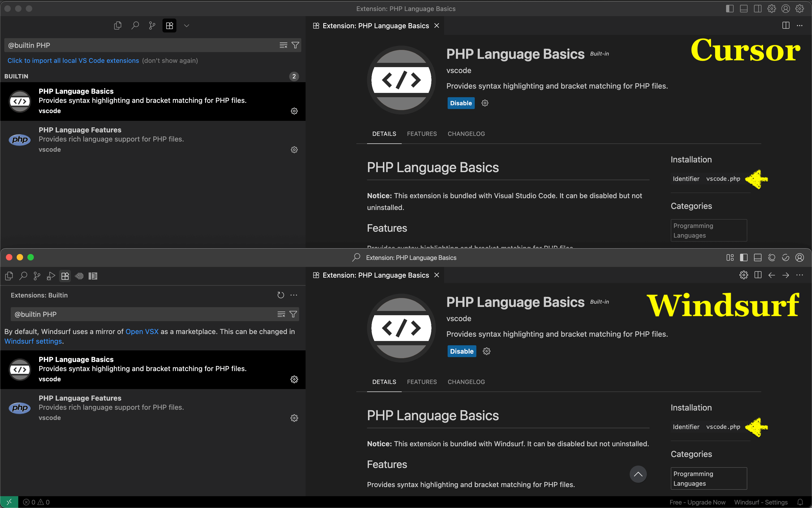This screenshot has height=508, width=812.
Task: Expand activity bar chevron in Cursor window
Action: (187, 26)
